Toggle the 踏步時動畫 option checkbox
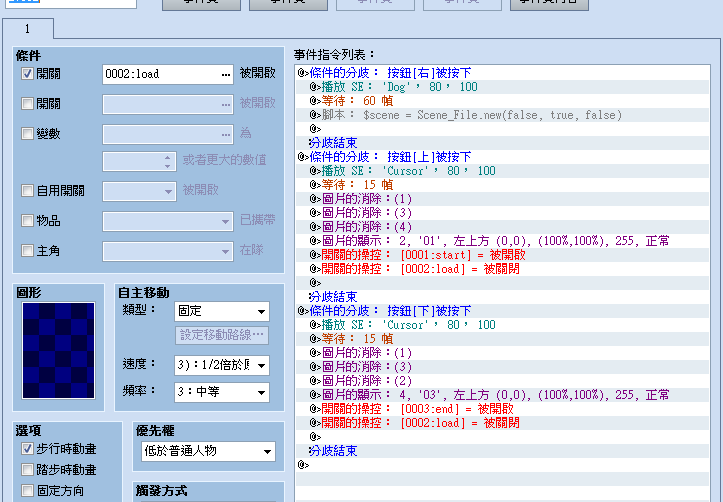Viewport: 723px width, 502px height. click(x=27, y=470)
